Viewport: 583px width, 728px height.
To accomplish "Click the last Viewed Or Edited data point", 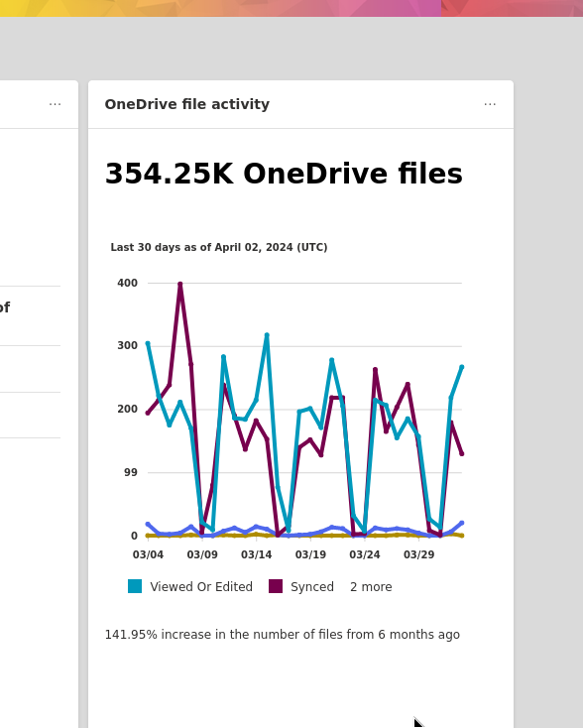I will click(x=462, y=367).
